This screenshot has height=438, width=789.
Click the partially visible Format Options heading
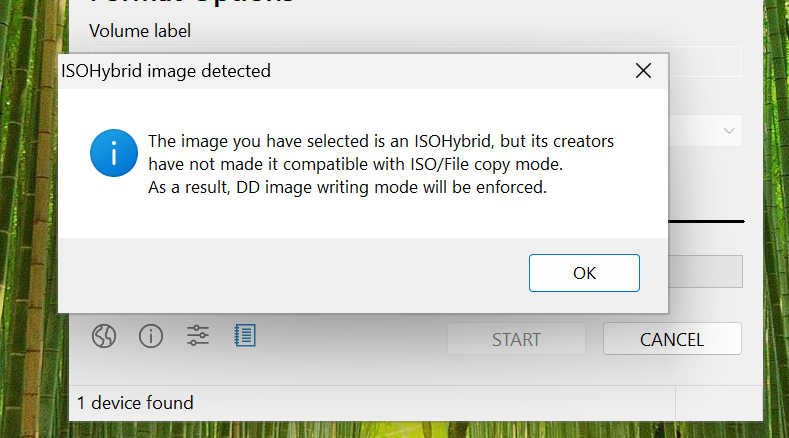pos(191,3)
